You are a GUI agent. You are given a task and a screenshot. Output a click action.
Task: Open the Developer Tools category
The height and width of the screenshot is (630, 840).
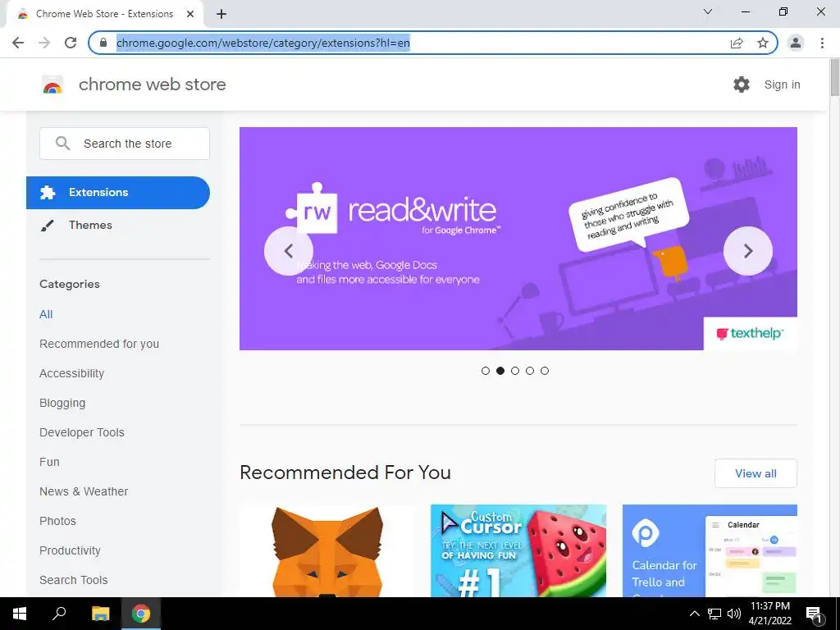82,432
